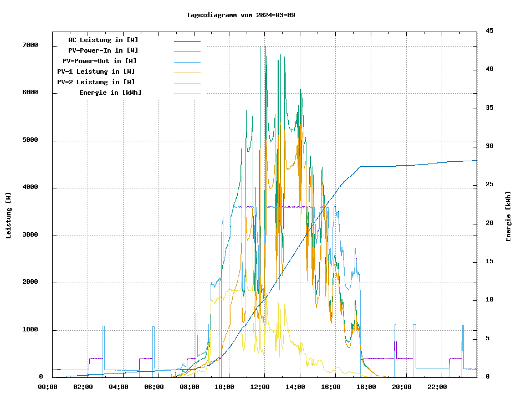
Task: Click the 7000 value on the power axis
Action: 30,45
